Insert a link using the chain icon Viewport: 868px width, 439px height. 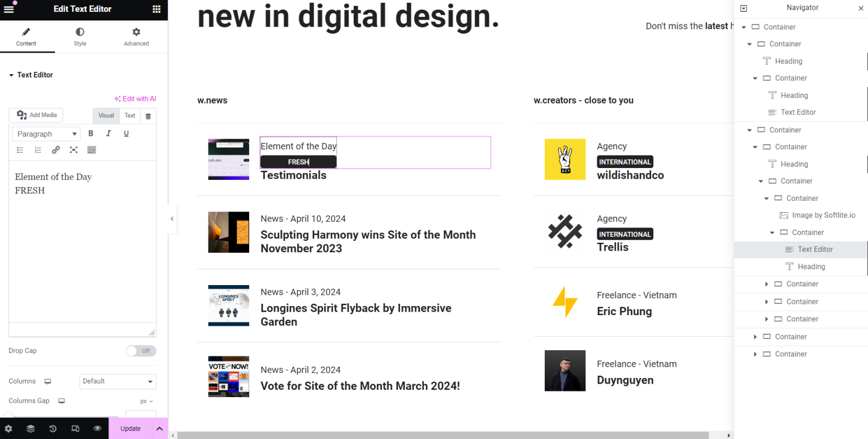[56, 150]
